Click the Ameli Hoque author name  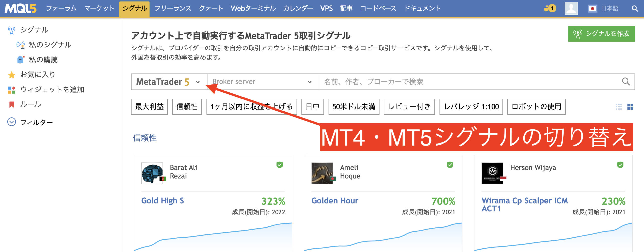tap(350, 172)
